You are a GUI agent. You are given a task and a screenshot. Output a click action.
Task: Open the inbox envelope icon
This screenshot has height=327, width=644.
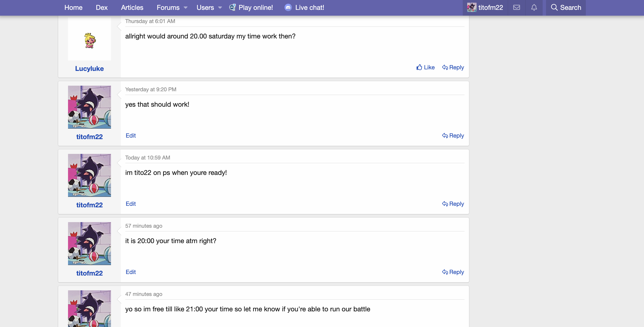pyautogui.click(x=516, y=8)
